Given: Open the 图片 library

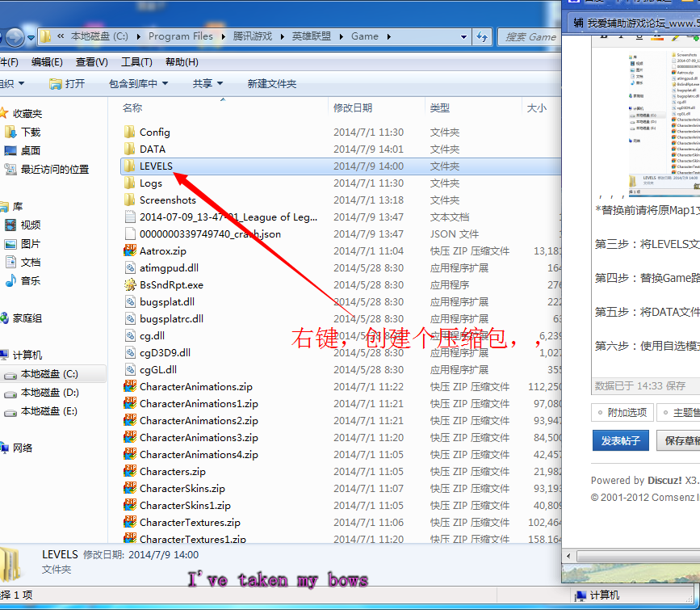Looking at the screenshot, I should [31, 243].
